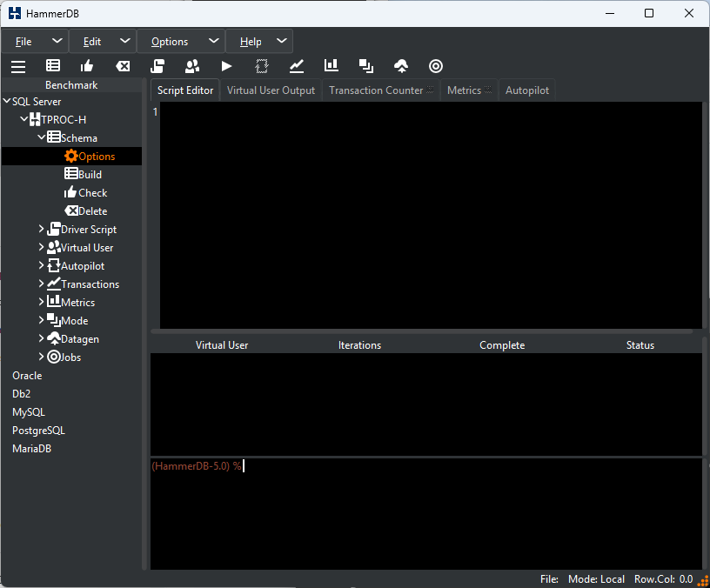The width and height of the screenshot is (710, 588).
Task: Click the Iterations column header
Action: tap(359, 345)
